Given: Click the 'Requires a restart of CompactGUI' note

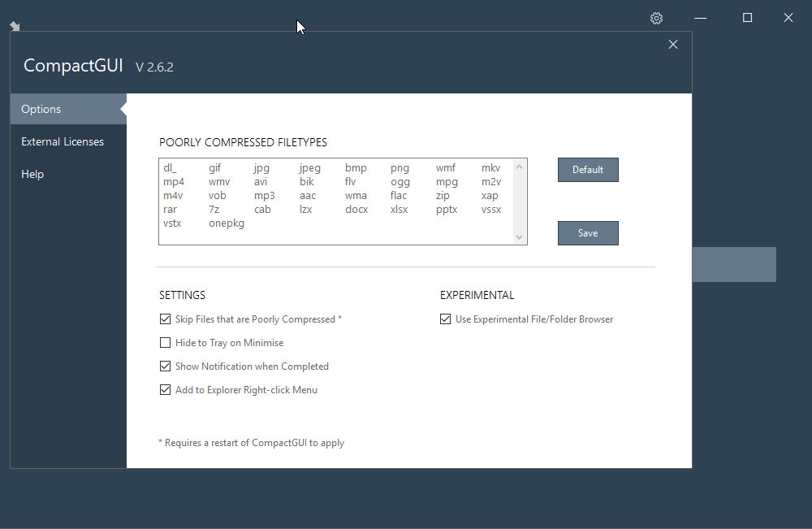Looking at the screenshot, I should coord(251,443).
